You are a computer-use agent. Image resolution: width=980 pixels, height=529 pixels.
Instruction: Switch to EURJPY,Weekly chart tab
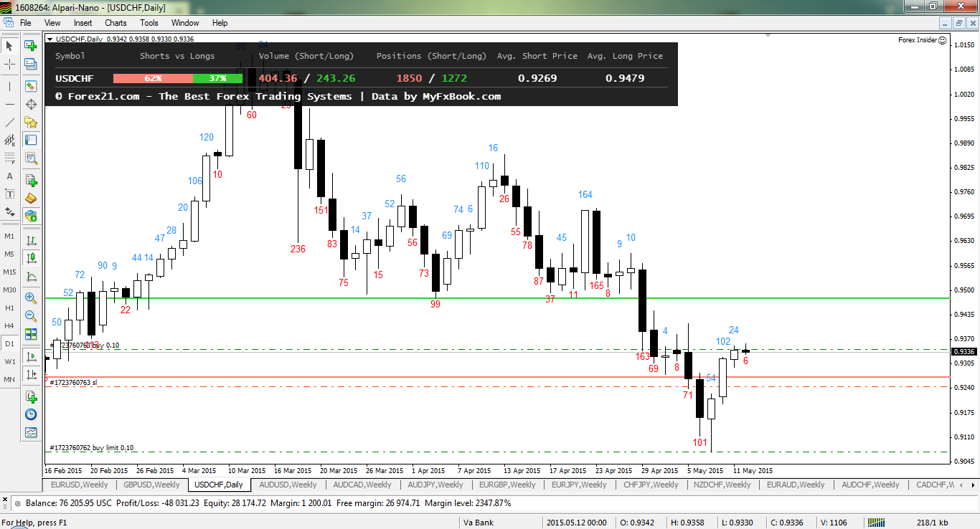[580, 485]
